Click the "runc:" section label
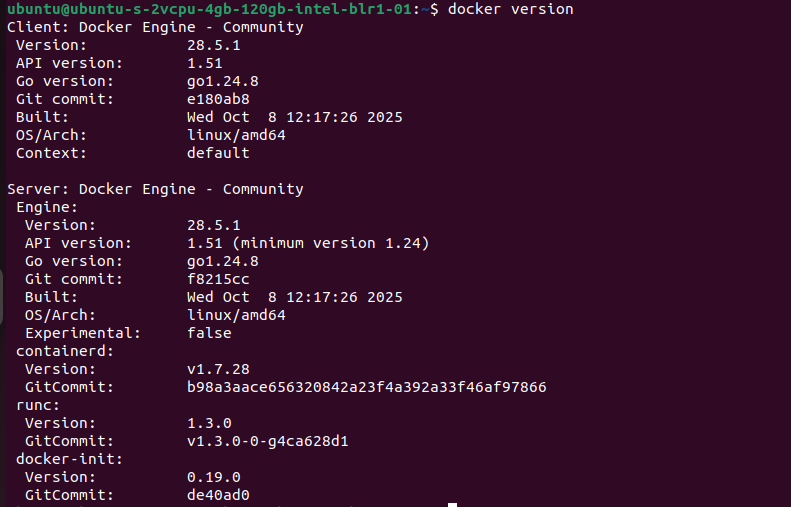Image resolution: width=791 pixels, height=507 pixels. click(x=39, y=405)
